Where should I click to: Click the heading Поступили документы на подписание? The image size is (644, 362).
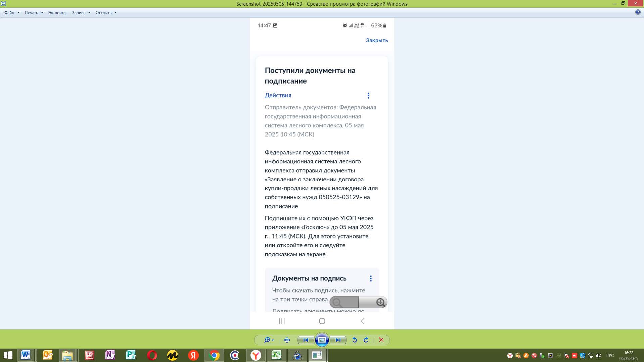click(x=310, y=76)
